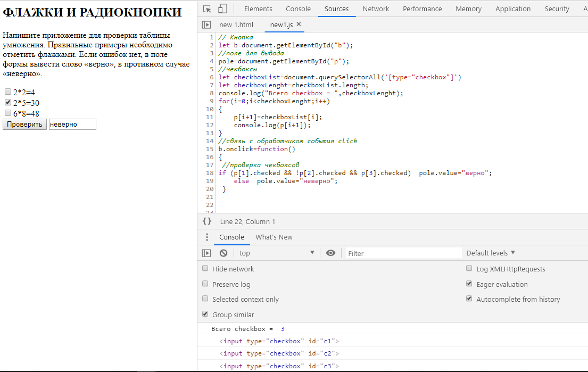
Task: Tick the Log XMLHttpRequests checkbox
Action: coord(469,269)
